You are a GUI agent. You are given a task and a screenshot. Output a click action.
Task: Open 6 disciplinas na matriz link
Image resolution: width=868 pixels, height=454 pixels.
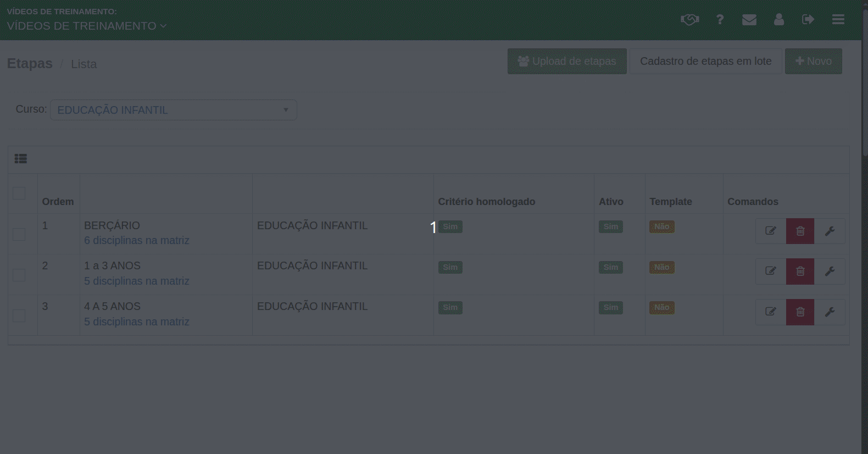pyautogui.click(x=136, y=240)
